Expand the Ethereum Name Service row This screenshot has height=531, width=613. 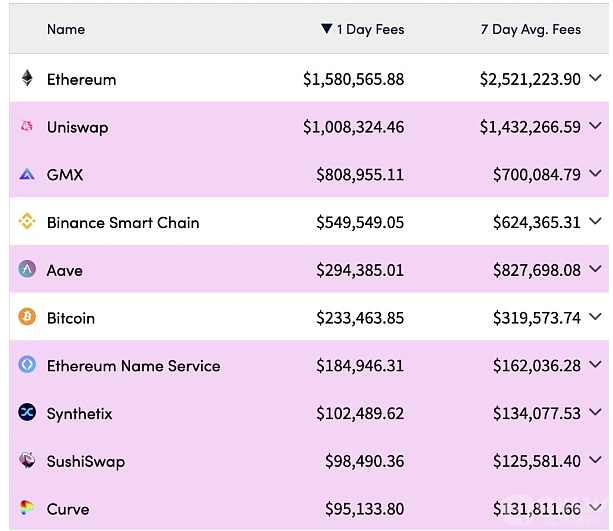(595, 364)
